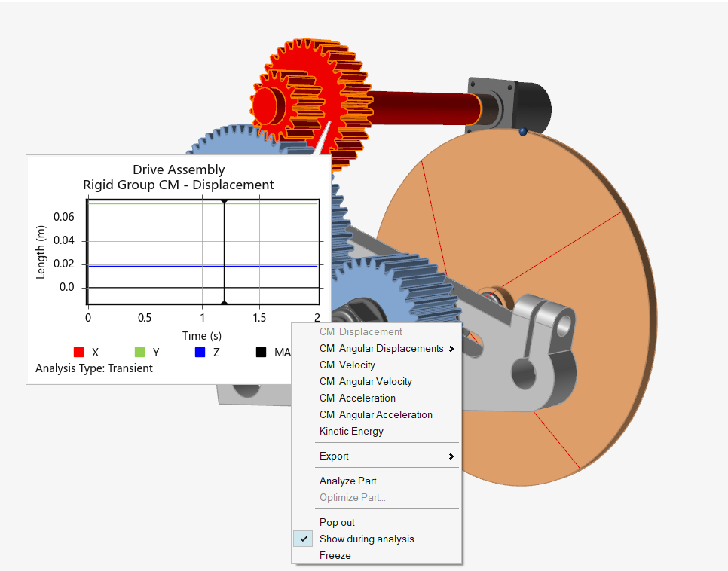Expand the Export submenu arrow
Viewport: 728px width, 571px height.
pos(451,456)
